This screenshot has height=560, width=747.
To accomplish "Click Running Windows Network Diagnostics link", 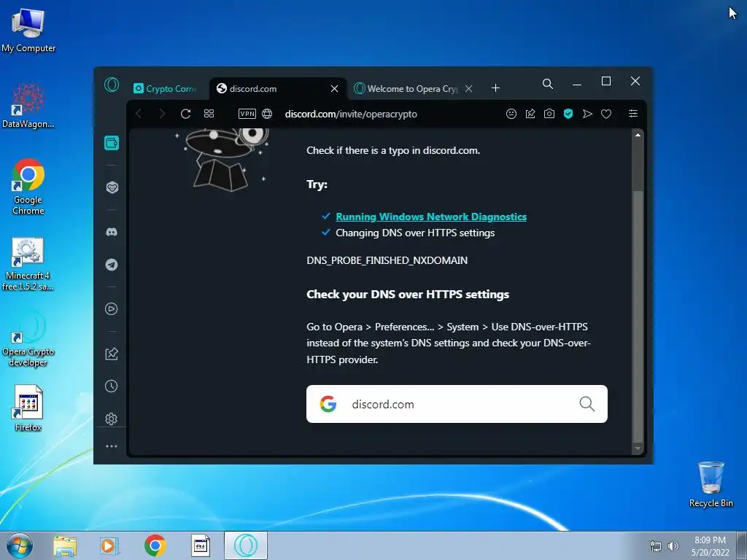I will click(431, 217).
